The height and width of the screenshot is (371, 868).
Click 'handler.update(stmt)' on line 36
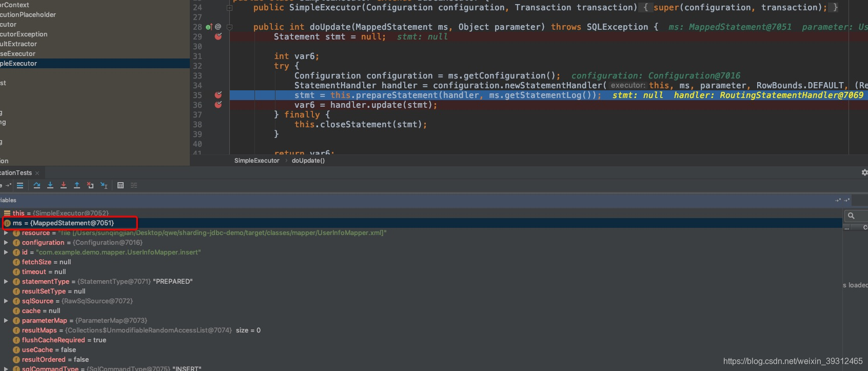381,105
